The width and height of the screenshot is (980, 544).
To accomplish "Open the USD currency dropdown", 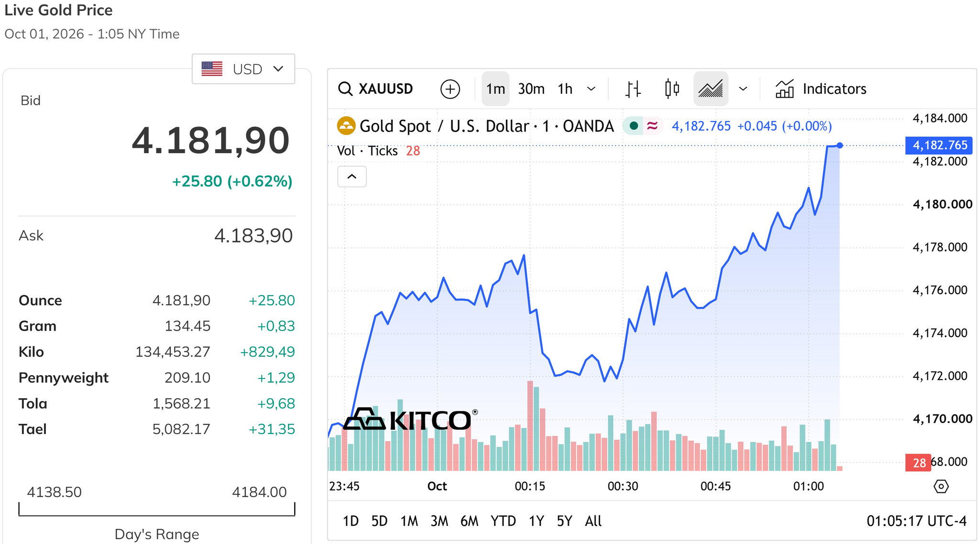I will [243, 69].
